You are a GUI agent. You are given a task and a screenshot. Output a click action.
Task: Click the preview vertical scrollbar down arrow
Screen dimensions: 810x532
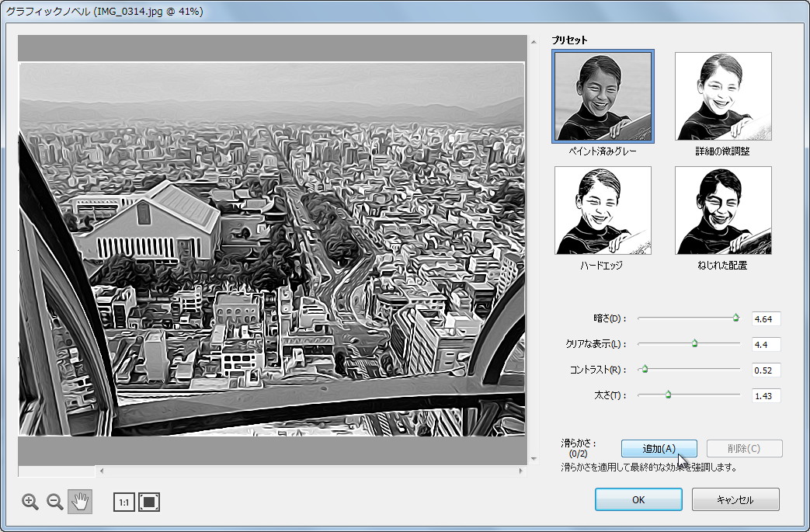click(x=534, y=459)
